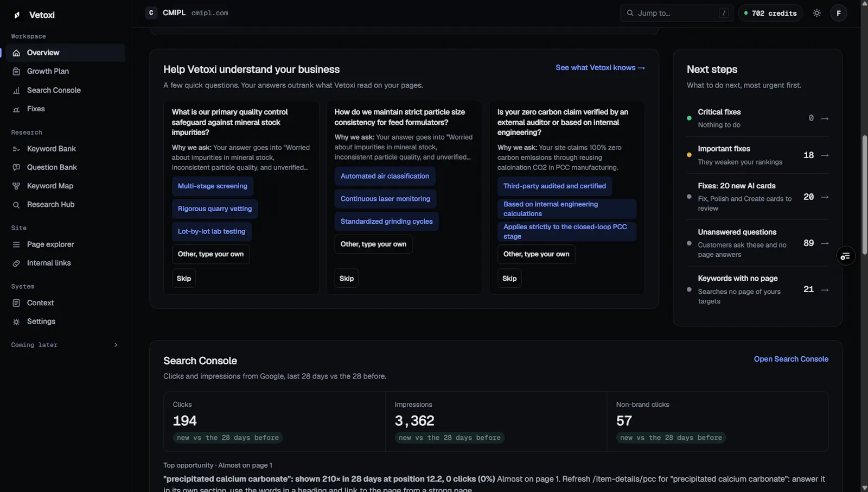Click the Question Bank sidebar icon
Image resolution: width=868 pixels, height=492 pixels.
[16, 167]
